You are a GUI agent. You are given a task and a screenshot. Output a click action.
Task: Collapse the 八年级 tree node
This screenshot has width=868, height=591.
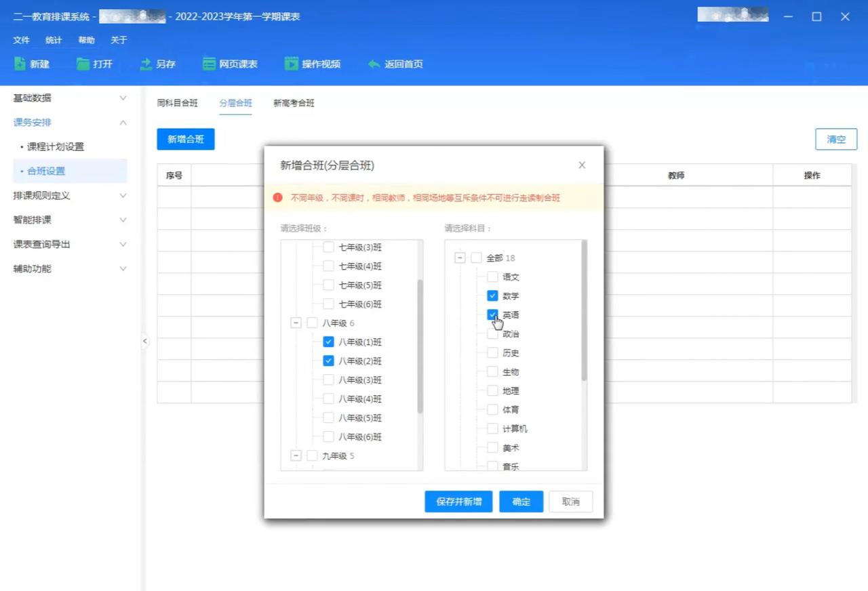coord(296,323)
